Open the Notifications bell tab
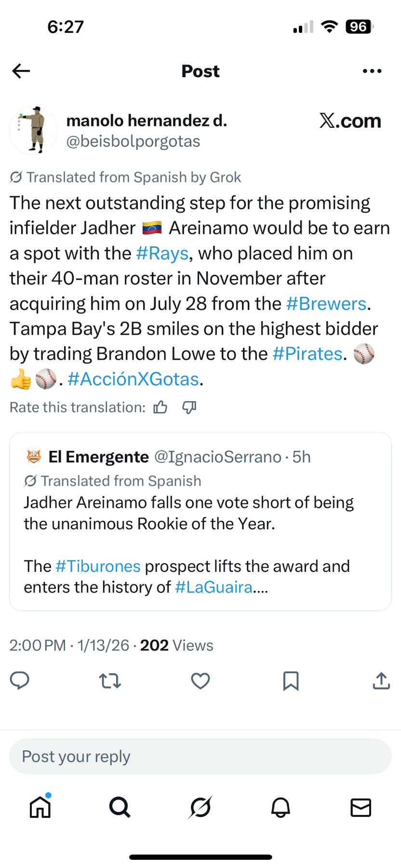401x868 pixels. [x=281, y=807]
